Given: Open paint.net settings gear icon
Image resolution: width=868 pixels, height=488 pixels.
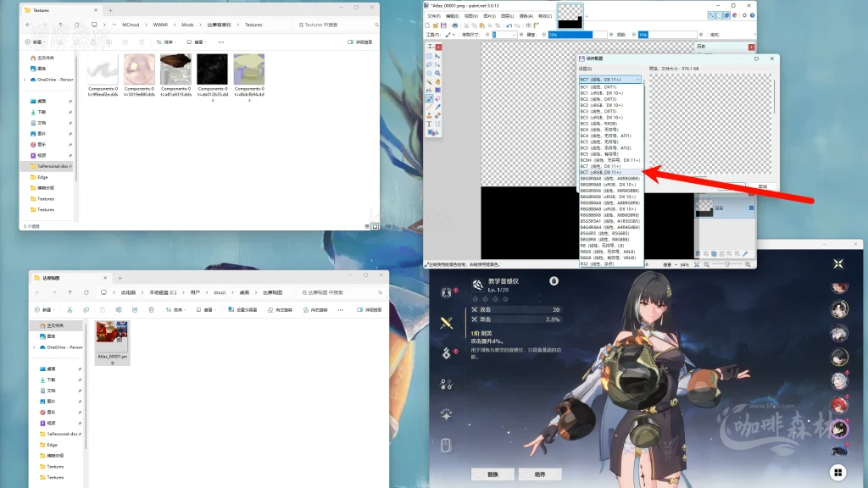Looking at the screenshot, I should (x=744, y=14).
